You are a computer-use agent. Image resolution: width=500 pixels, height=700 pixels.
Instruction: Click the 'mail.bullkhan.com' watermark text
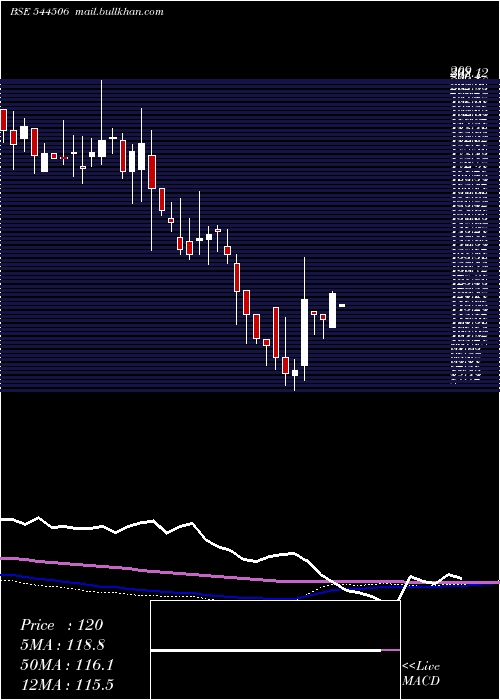119,12
